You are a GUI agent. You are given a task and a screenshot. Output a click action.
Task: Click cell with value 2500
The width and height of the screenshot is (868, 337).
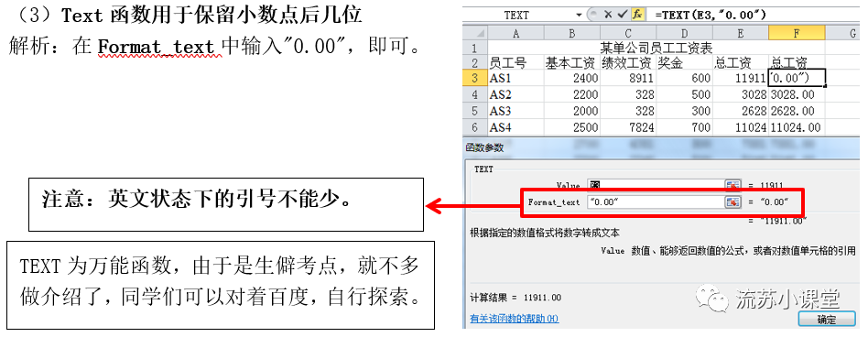click(x=572, y=127)
